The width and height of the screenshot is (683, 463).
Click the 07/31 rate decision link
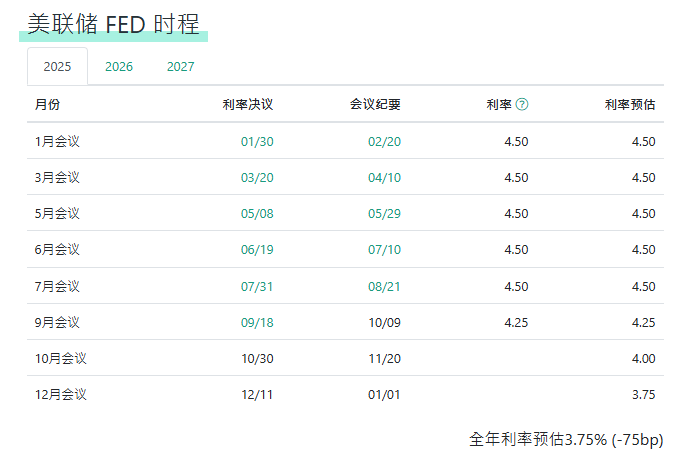257,286
